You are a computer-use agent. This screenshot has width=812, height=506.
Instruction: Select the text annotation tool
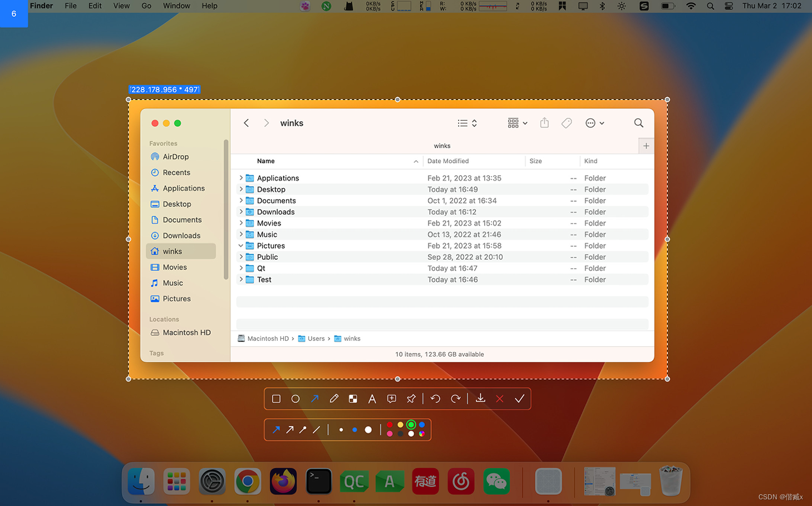pos(372,399)
